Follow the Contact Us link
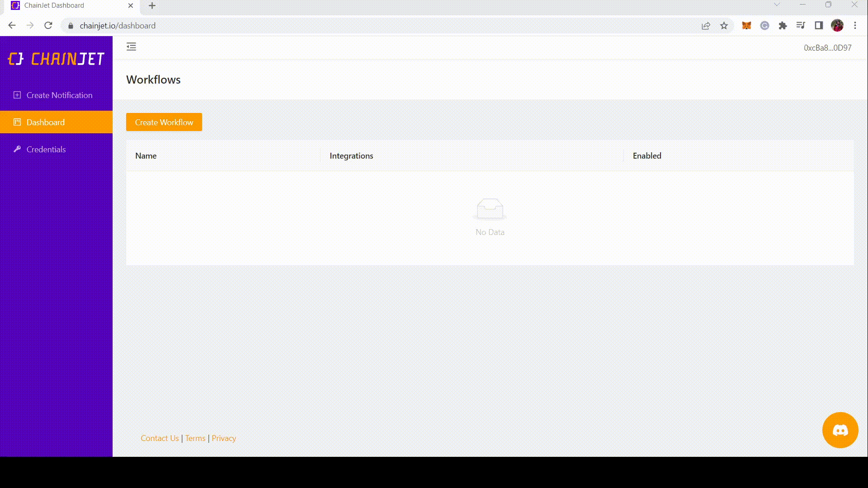This screenshot has height=488, width=868. click(160, 438)
